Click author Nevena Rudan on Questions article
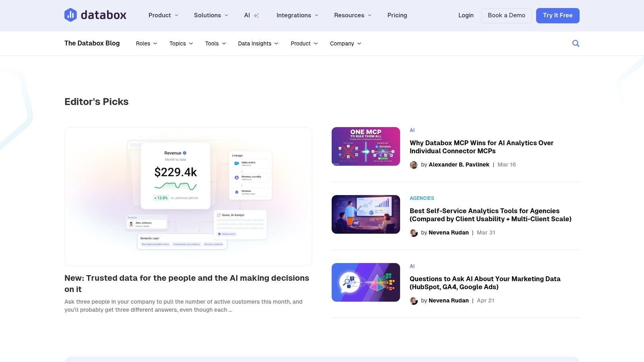644x362 pixels. tap(448, 300)
